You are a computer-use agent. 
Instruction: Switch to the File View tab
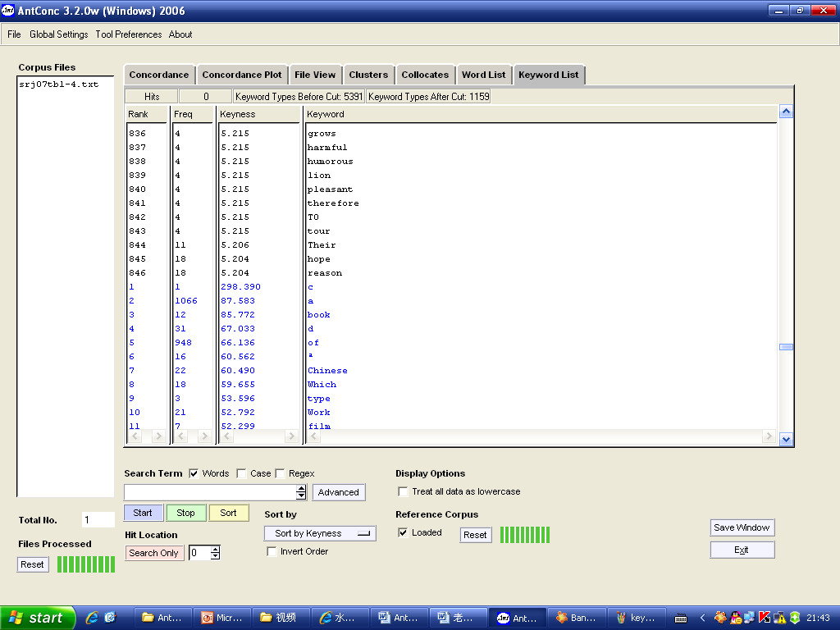coord(315,75)
